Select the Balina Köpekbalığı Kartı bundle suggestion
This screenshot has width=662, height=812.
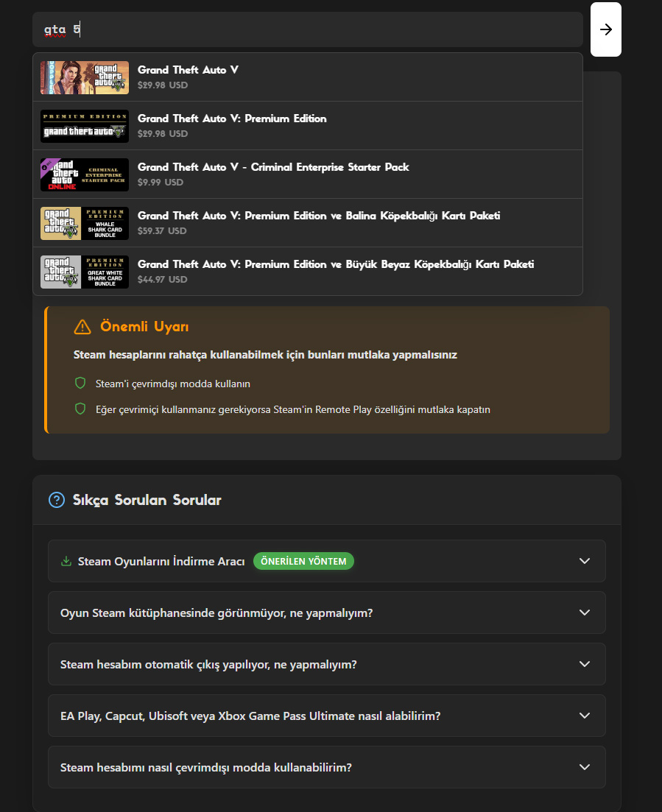click(318, 216)
